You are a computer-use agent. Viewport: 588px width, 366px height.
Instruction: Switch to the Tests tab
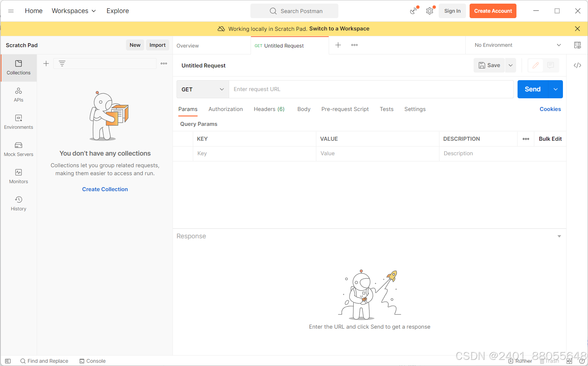[387, 109]
